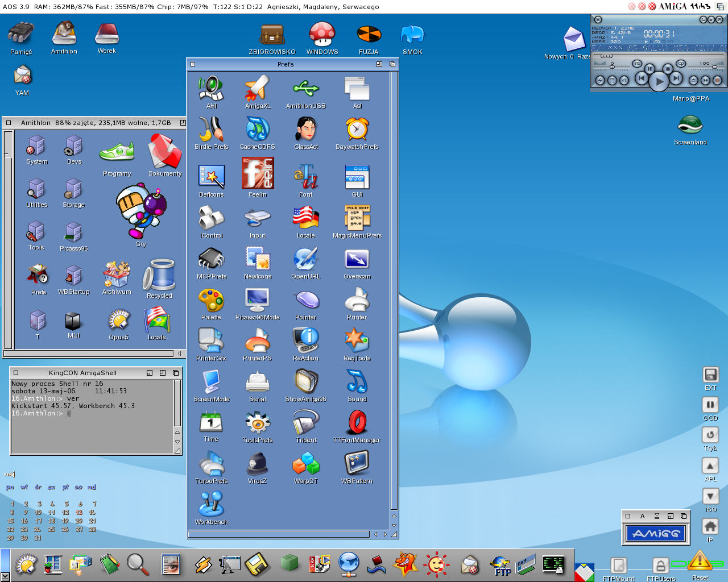Image resolution: width=728 pixels, height=582 pixels.
Task: Click the record button in audio player
Action: 717,80
